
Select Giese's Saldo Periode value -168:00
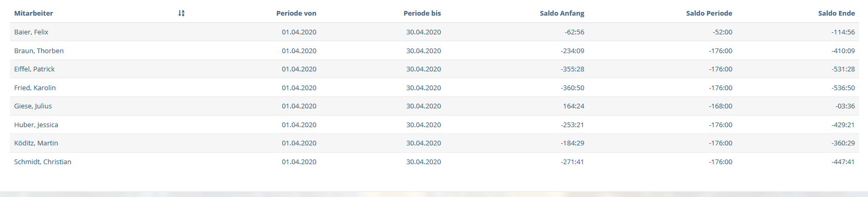(720, 106)
